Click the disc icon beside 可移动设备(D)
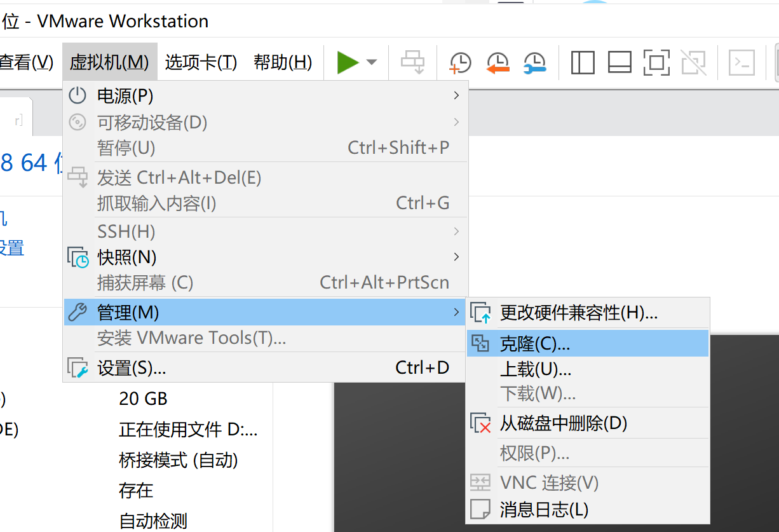 click(78, 122)
